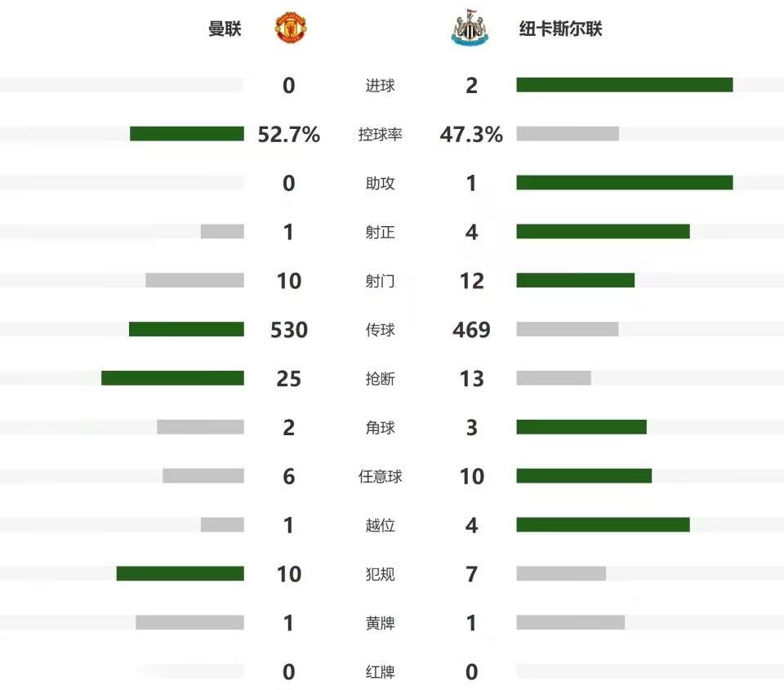Select the 进球 stat label
Image resolution: width=784 pixels, height=690 pixels.
click(x=380, y=86)
